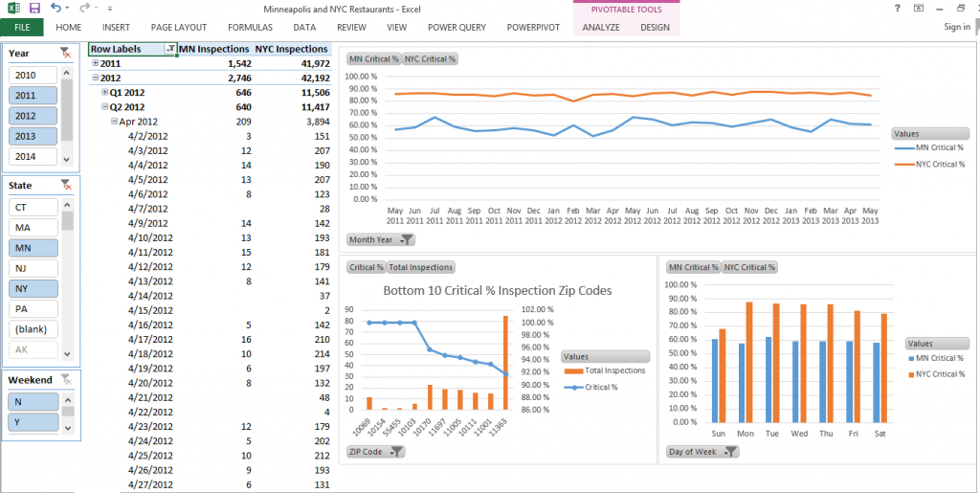Toggle the 2011 year slicer item
The width and height of the screenshot is (980, 493).
coord(33,96)
